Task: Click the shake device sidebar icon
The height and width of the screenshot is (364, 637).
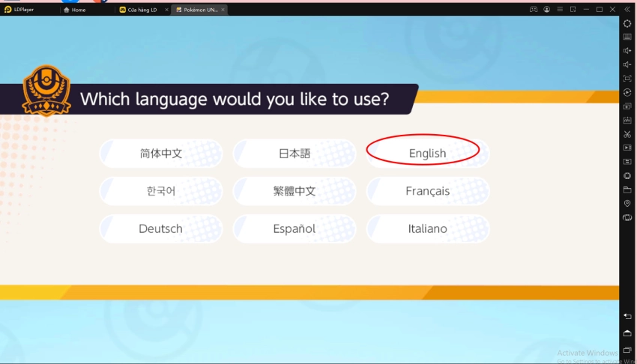Action: pos(627,176)
